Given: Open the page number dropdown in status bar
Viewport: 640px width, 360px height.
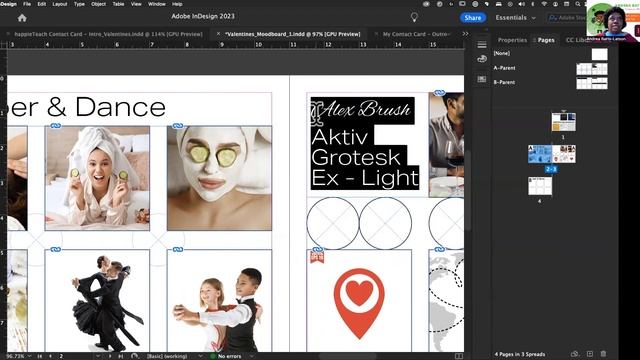Looking at the screenshot, I should pos(98,356).
